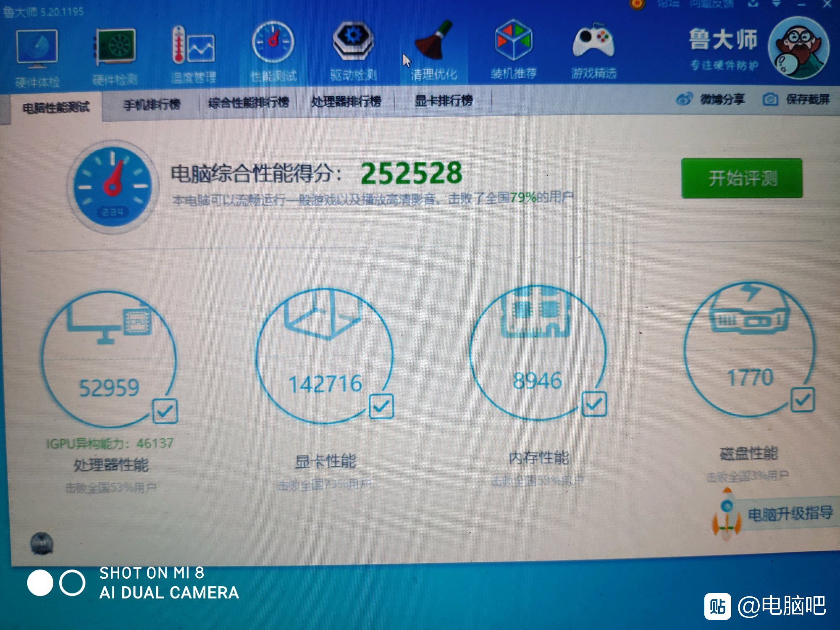
Task: Click the 击败全国3%用户 text under disk
Action: point(748,476)
